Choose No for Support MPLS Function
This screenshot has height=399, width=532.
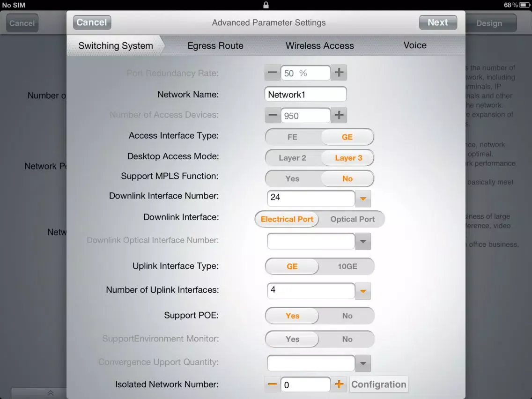pyautogui.click(x=347, y=178)
